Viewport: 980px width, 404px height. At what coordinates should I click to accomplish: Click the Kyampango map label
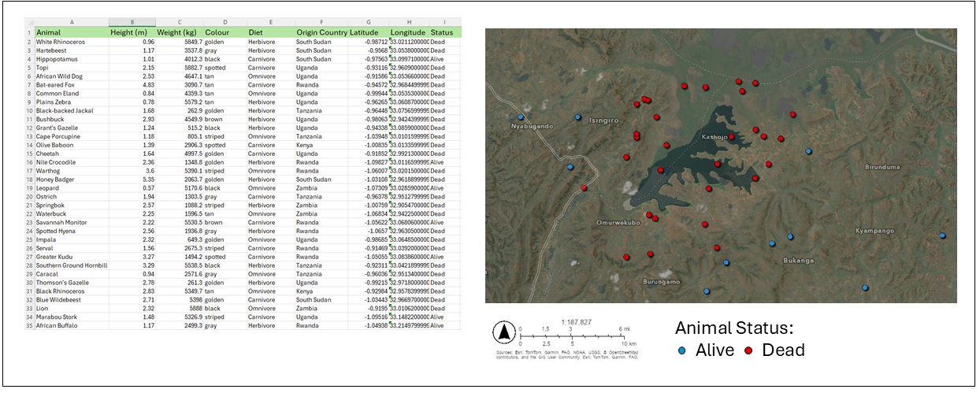pyautogui.click(x=875, y=231)
